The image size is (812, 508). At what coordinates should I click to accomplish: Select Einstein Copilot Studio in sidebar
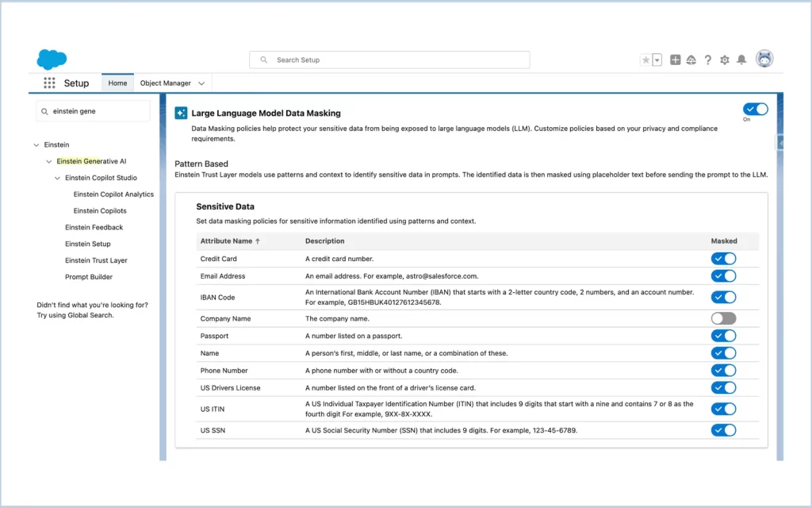pos(101,178)
